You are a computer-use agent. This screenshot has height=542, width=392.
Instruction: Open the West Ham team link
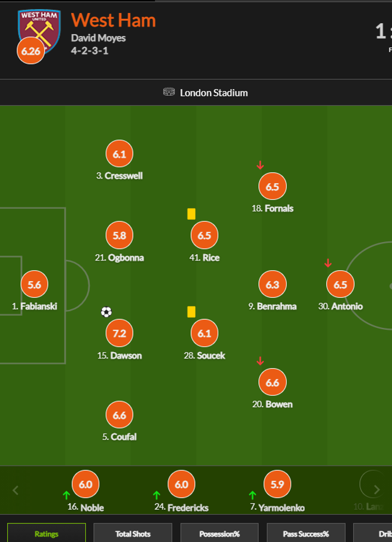click(x=113, y=20)
